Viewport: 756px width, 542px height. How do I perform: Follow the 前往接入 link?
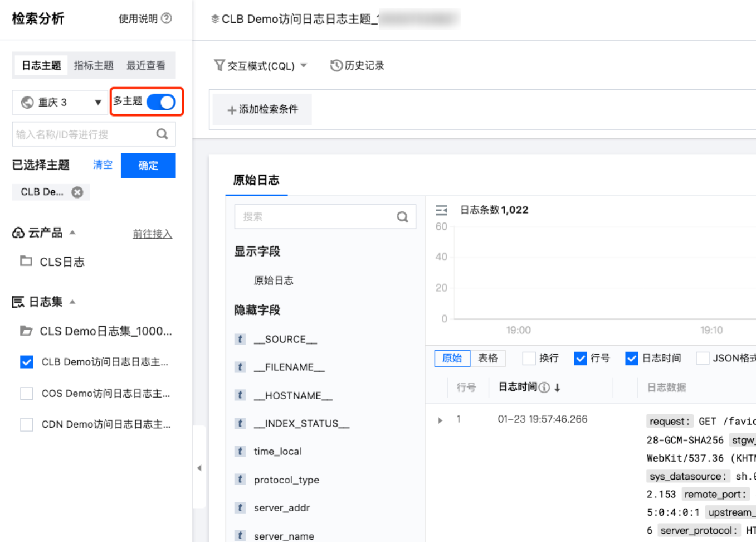coord(152,234)
